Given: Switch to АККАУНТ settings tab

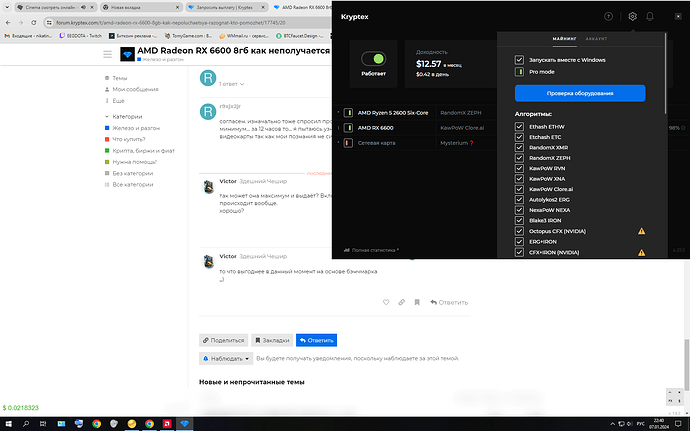Looking at the screenshot, I should (596, 39).
